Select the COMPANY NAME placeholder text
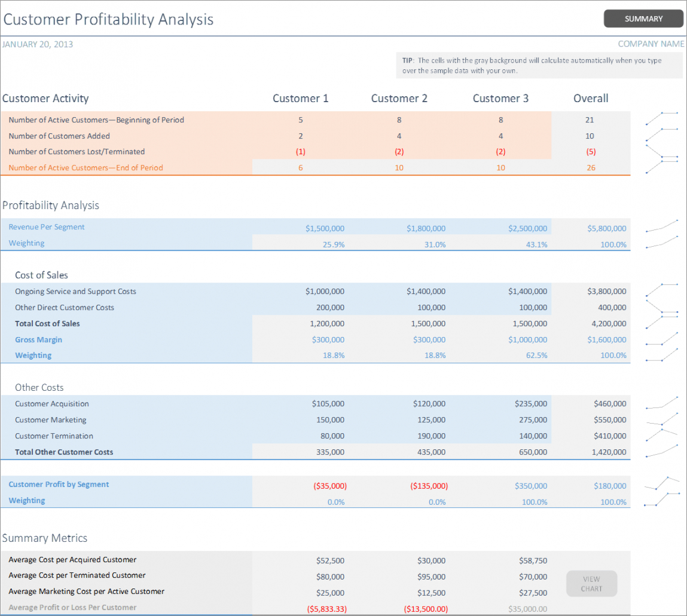 pos(651,44)
